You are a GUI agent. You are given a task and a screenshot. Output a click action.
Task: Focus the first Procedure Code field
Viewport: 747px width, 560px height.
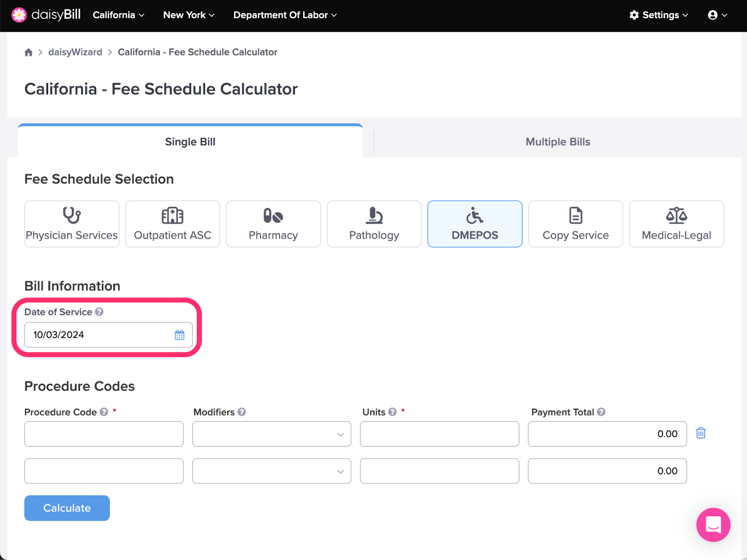tap(104, 434)
